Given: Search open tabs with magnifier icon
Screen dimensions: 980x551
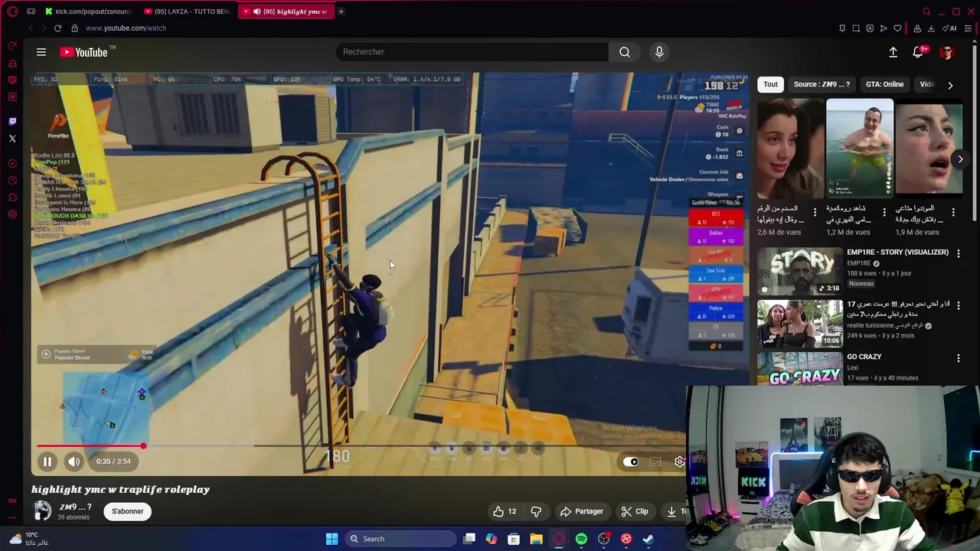Looking at the screenshot, I should (926, 11).
